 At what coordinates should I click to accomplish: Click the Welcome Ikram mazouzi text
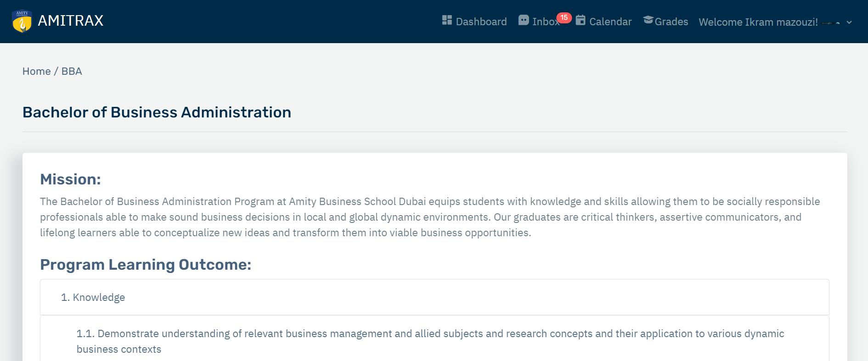pyautogui.click(x=758, y=22)
